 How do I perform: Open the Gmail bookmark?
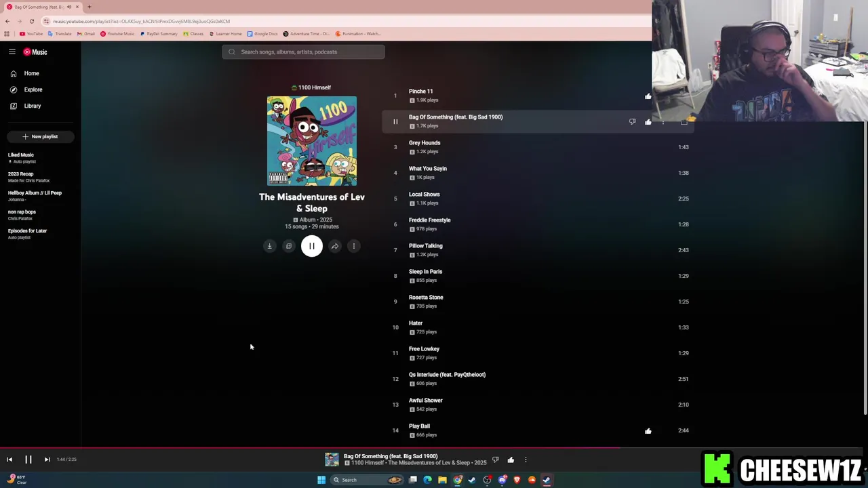coord(86,34)
